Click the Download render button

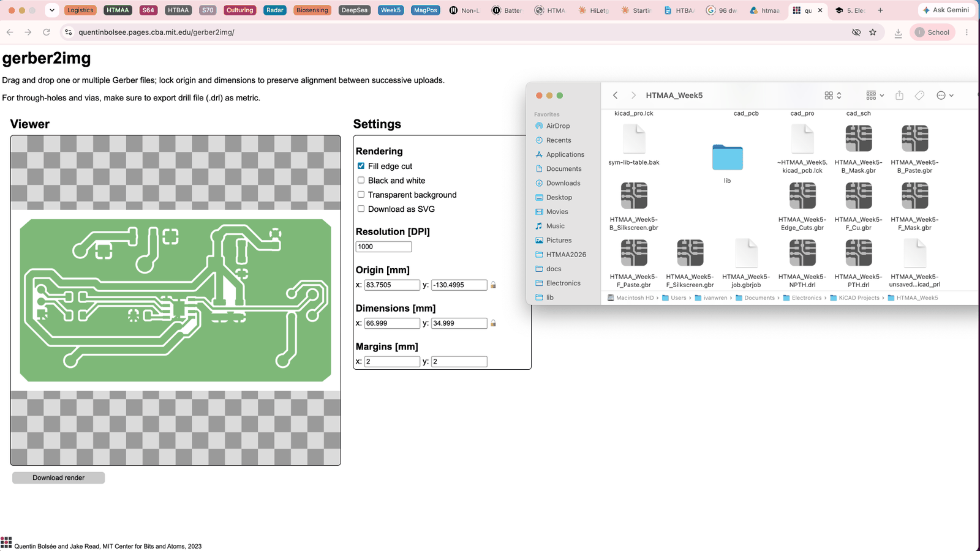click(x=58, y=478)
